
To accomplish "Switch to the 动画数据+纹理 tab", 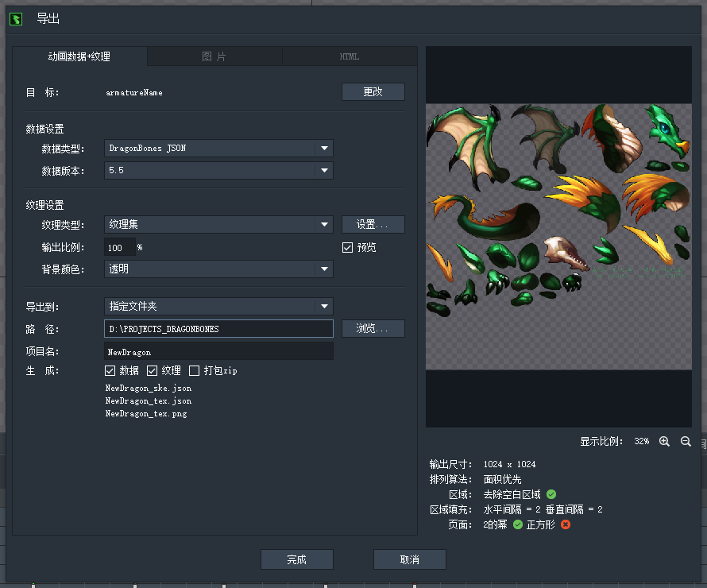I will 79,56.
